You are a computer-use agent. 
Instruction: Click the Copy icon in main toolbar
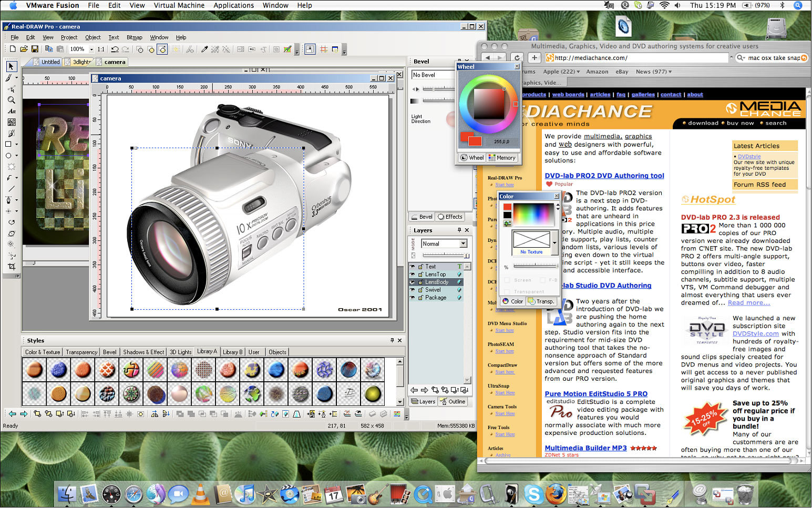pyautogui.click(x=49, y=49)
